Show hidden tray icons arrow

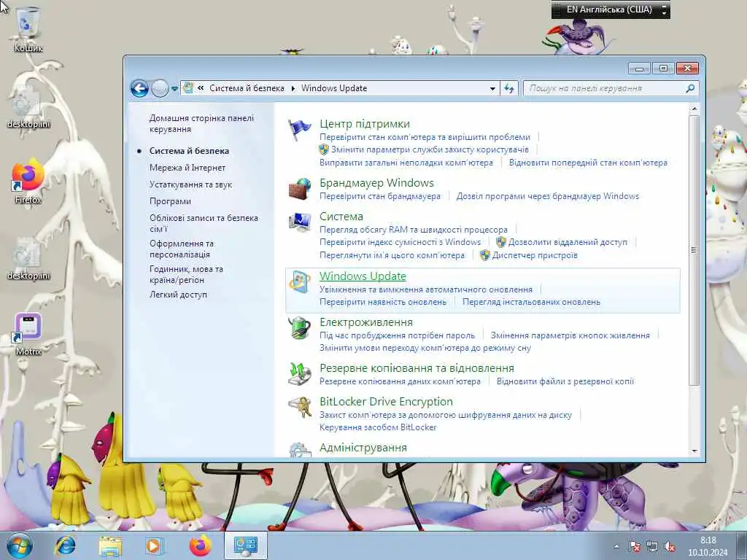[616, 547]
